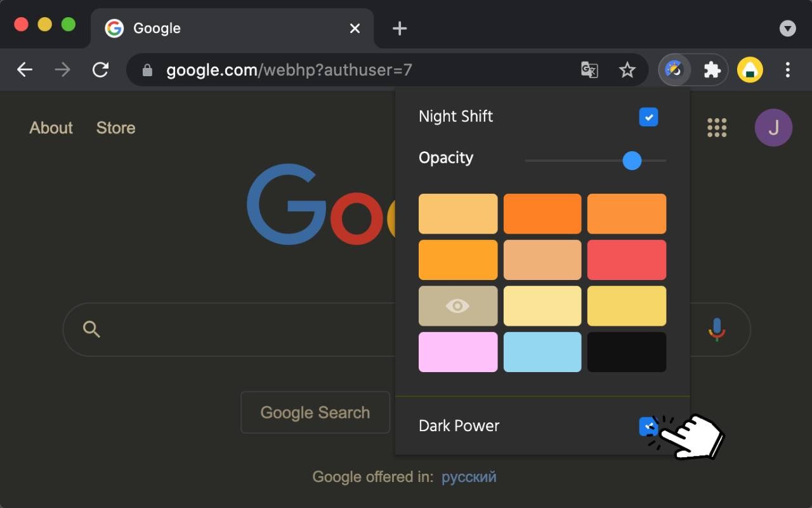
Task: Disable the Night Shift checkbox
Action: click(x=648, y=117)
